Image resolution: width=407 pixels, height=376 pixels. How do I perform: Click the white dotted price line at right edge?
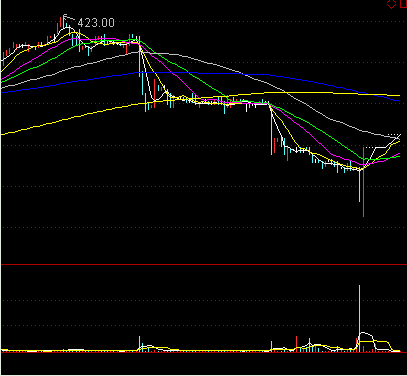click(393, 135)
